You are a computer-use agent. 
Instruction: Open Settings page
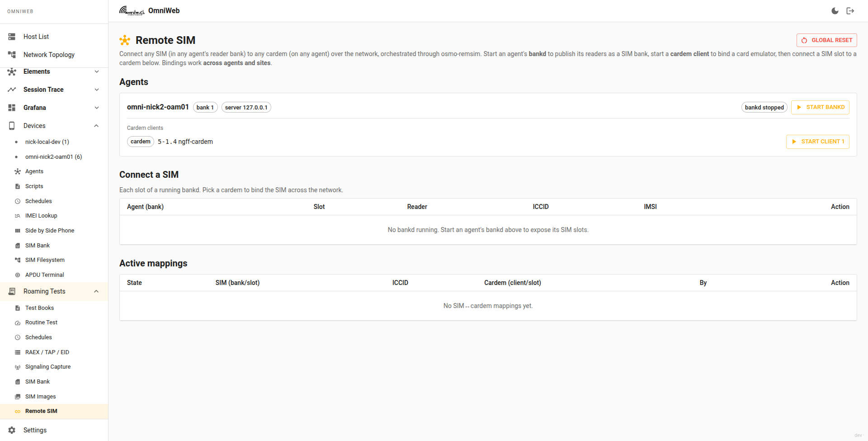tap(54, 430)
